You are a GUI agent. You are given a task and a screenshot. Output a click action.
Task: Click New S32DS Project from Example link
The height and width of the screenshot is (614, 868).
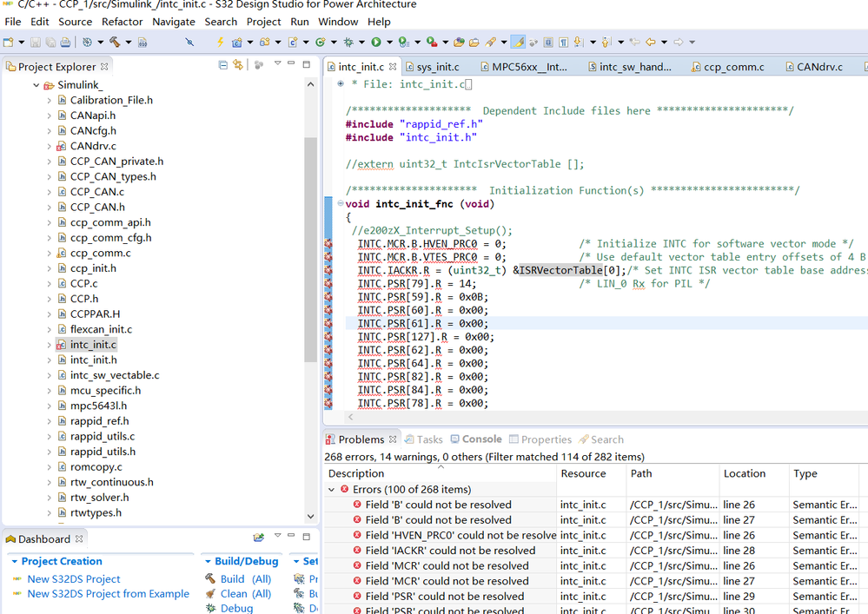[108, 594]
